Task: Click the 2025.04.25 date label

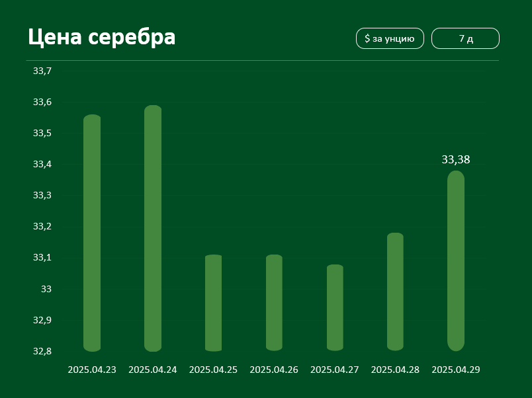Action: coord(214,370)
